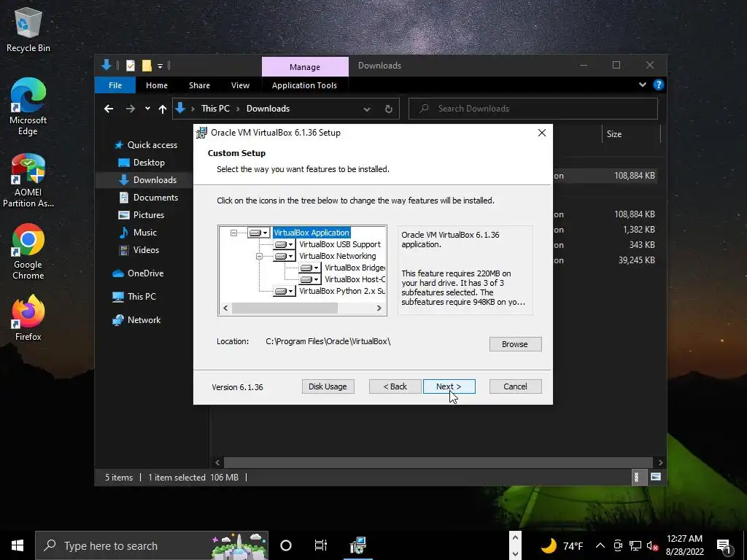Select Recycle Bin desktop icon

[28, 31]
